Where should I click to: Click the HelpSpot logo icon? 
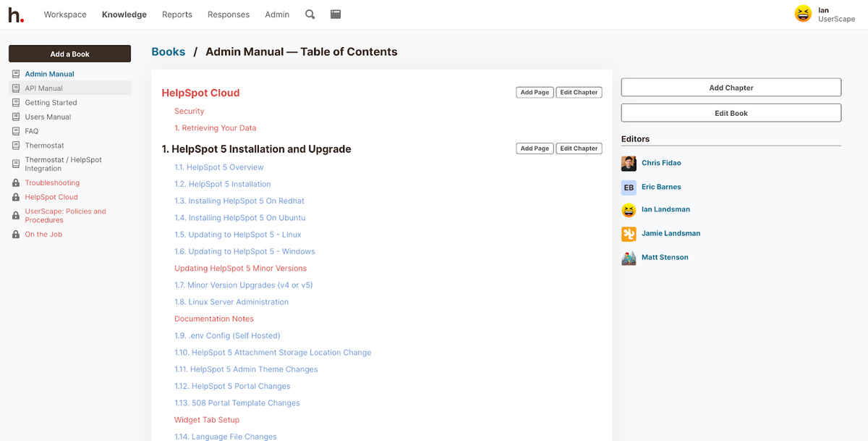point(16,14)
